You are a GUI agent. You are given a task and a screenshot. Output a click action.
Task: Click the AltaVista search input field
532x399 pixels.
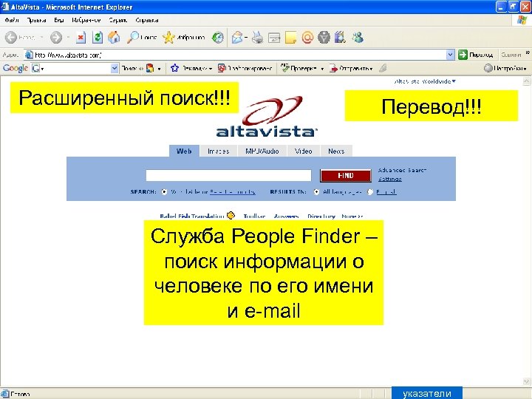(x=228, y=175)
